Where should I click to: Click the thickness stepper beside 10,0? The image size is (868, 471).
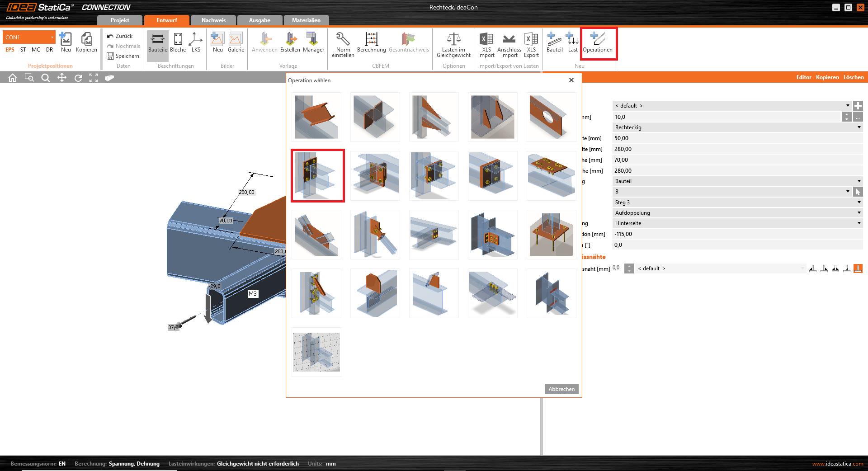846,117
